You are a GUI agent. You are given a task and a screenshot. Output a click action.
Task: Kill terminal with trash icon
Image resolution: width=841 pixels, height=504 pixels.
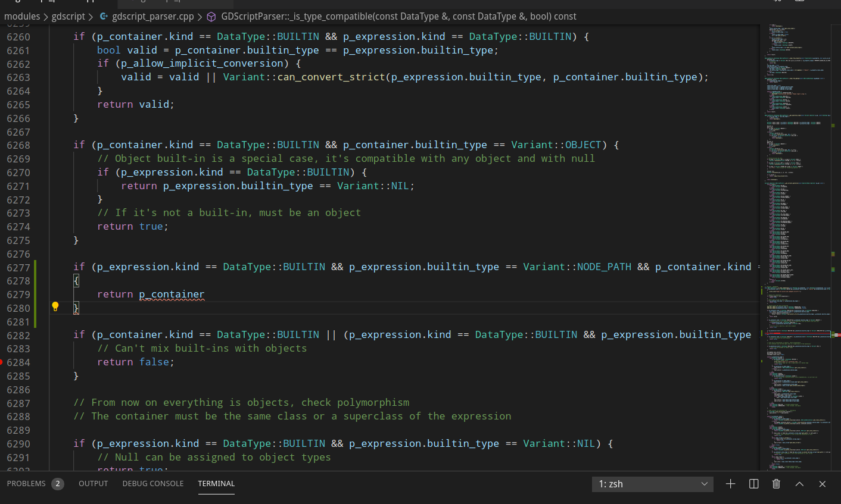tap(776, 484)
